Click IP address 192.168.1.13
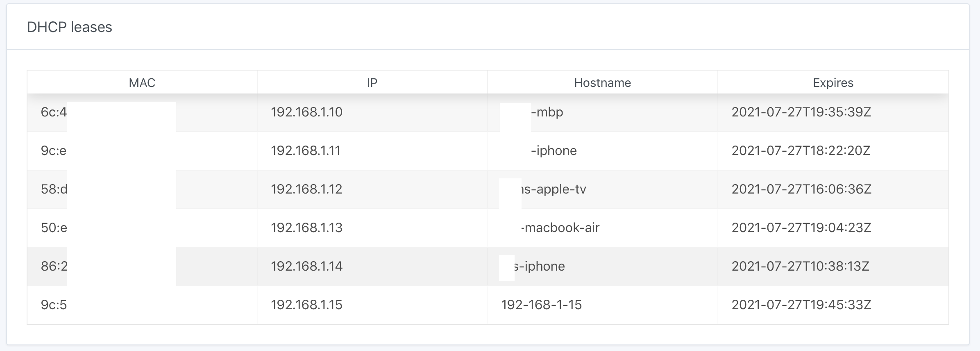The width and height of the screenshot is (980, 351). coord(306,228)
